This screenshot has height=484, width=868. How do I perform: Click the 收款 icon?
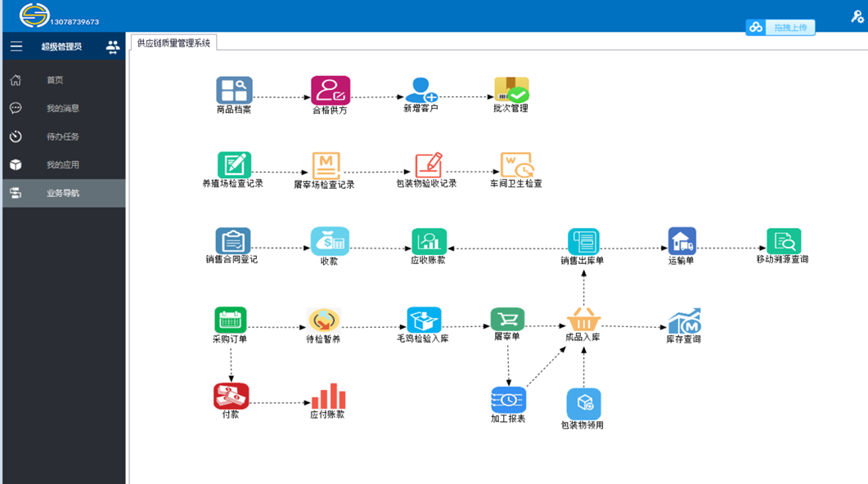pyautogui.click(x=330, y=241)
